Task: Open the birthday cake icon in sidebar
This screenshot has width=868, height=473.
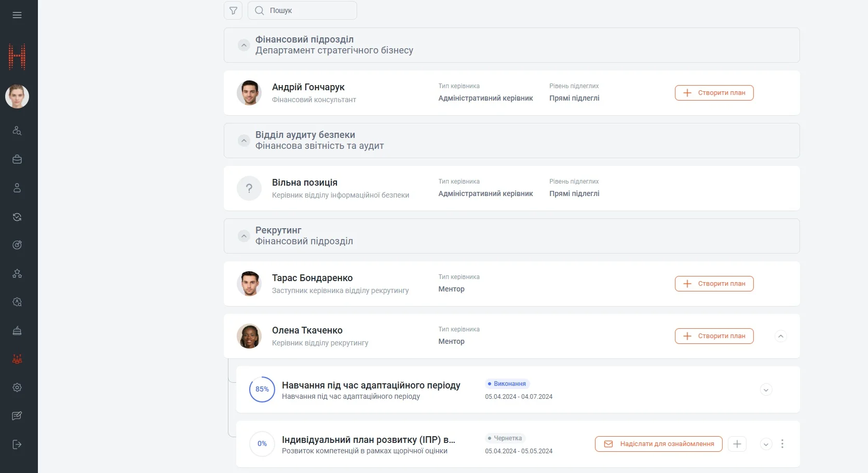Action: (17, 330)
